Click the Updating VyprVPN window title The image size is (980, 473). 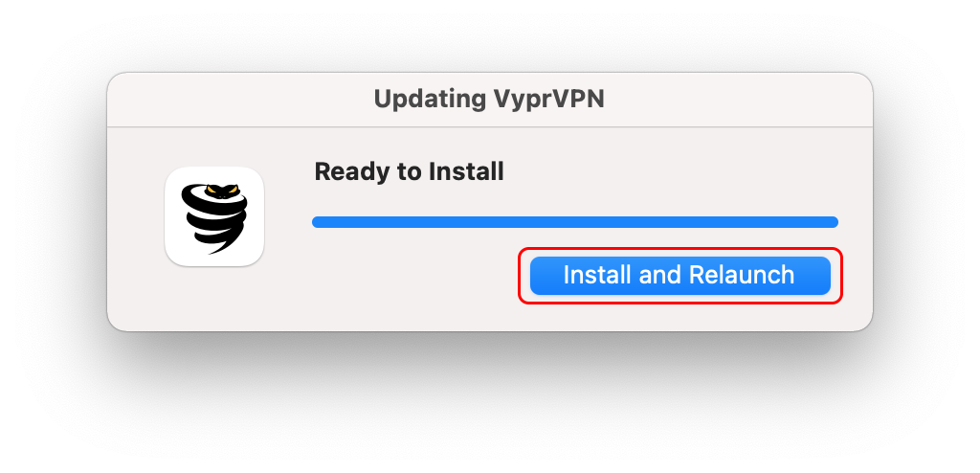pyautogui.click(x=489, y=99)
